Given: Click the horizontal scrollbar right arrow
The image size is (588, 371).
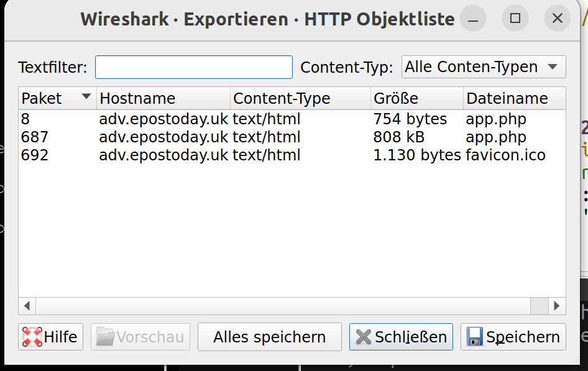Looking at the screenshot, I should point(557,306).
